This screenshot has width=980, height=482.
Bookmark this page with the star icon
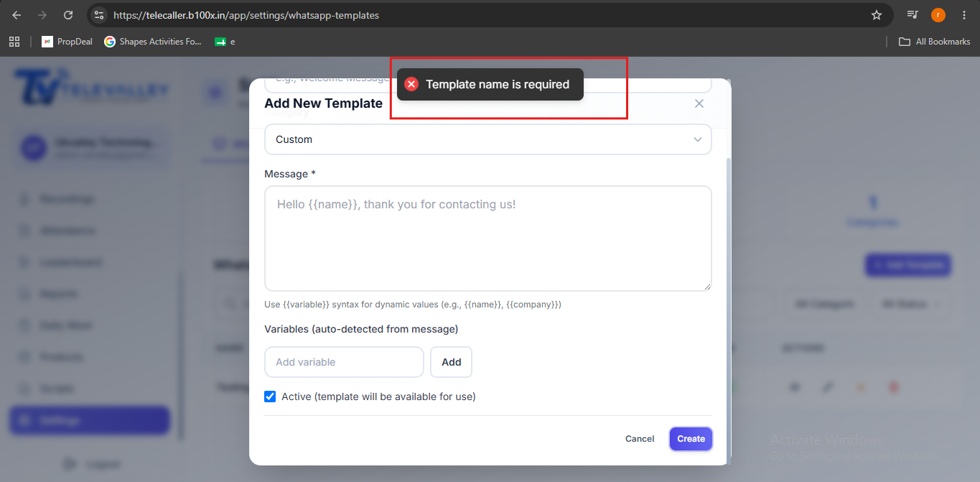coord(876,15)
